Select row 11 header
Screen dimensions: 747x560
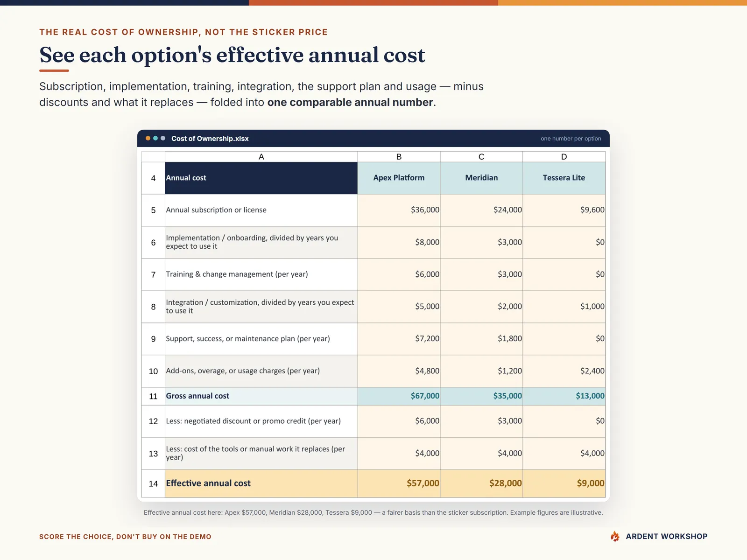pos(153,396)
